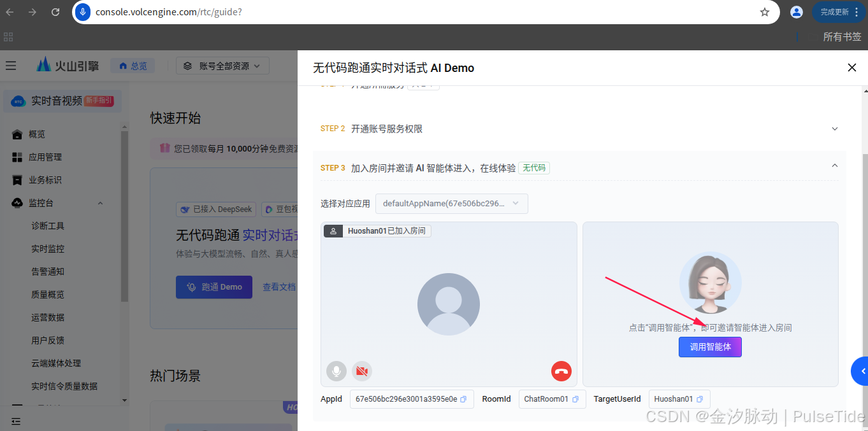
Task: Click the 完成更新 browser update button
Action: point(839,12)
